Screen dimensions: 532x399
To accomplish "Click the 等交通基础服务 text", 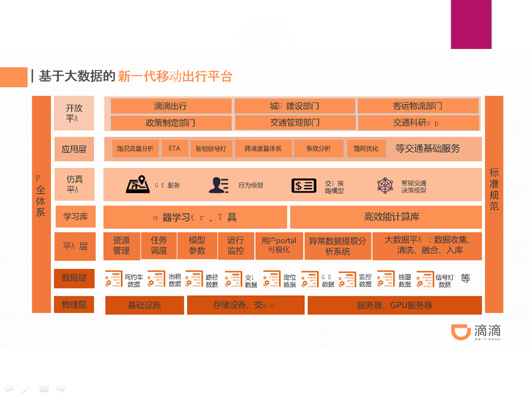I will tap(427, 148).
